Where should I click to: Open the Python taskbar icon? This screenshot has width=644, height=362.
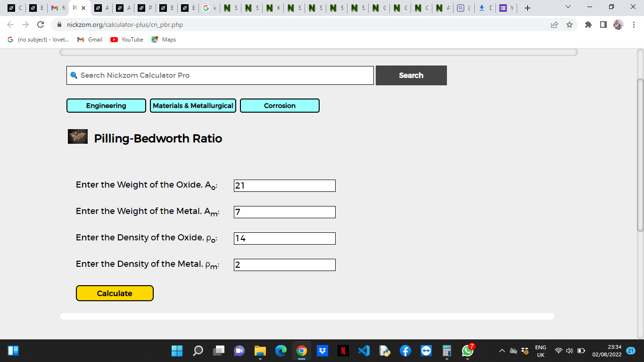(385, 351)
